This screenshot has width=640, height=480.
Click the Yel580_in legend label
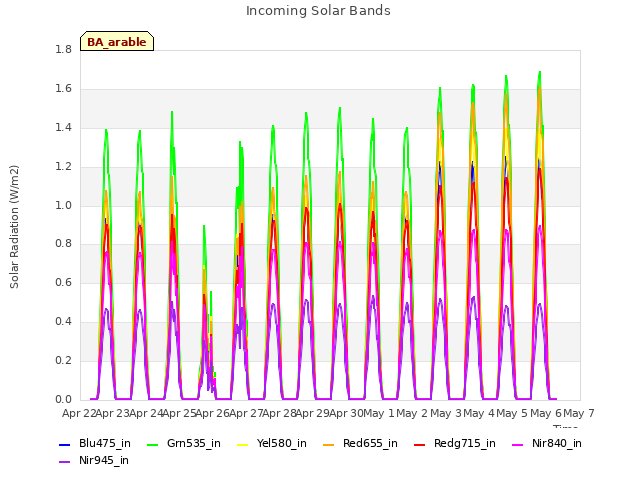(281, 443)
